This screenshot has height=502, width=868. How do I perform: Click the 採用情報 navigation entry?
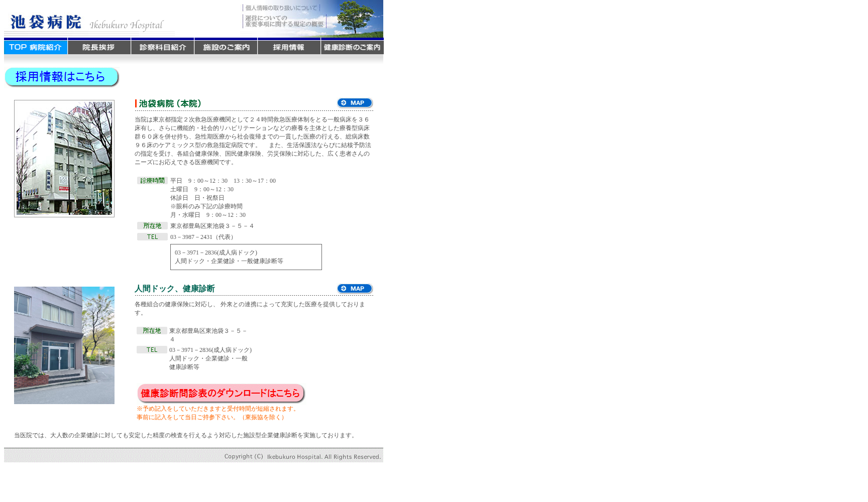[x=289, y=47]
